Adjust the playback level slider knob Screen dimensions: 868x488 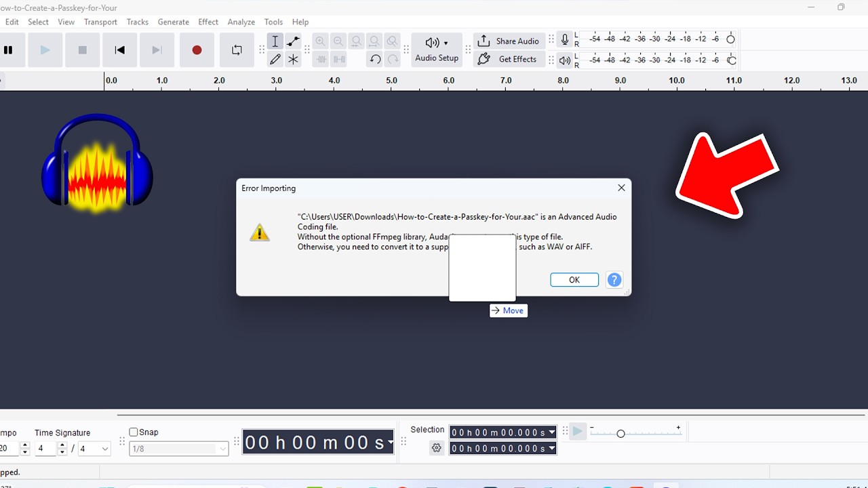[x=731, y=60]
